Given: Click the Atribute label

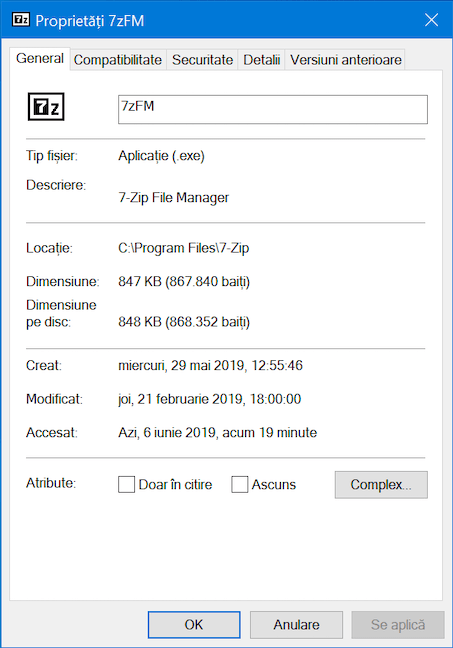Looking at the screenshot, I should click(x=51, y=483).
